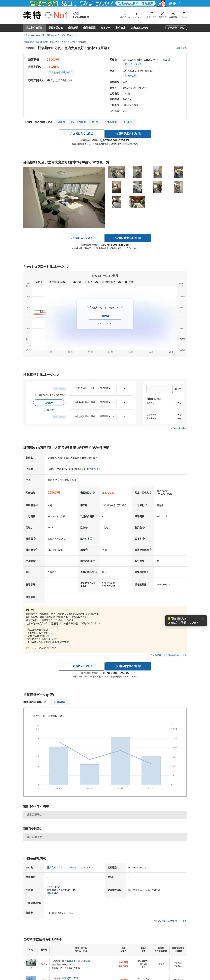
Task: Open the 楽待新聞 menu item
Action: pos(73,28)
